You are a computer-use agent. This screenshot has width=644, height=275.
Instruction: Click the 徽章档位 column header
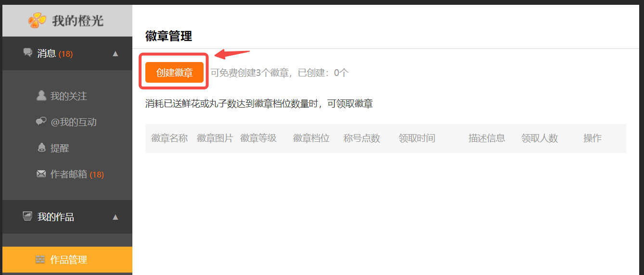[311, 138]
